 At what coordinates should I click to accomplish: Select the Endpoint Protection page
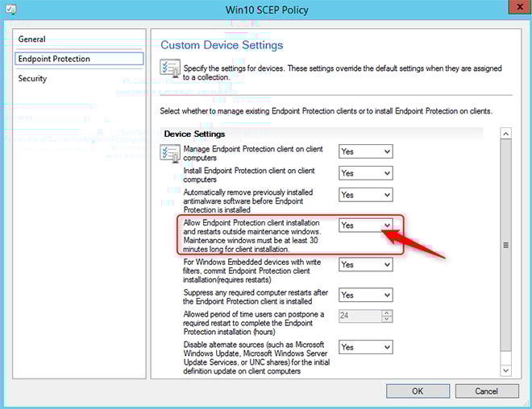pos(55,59)
